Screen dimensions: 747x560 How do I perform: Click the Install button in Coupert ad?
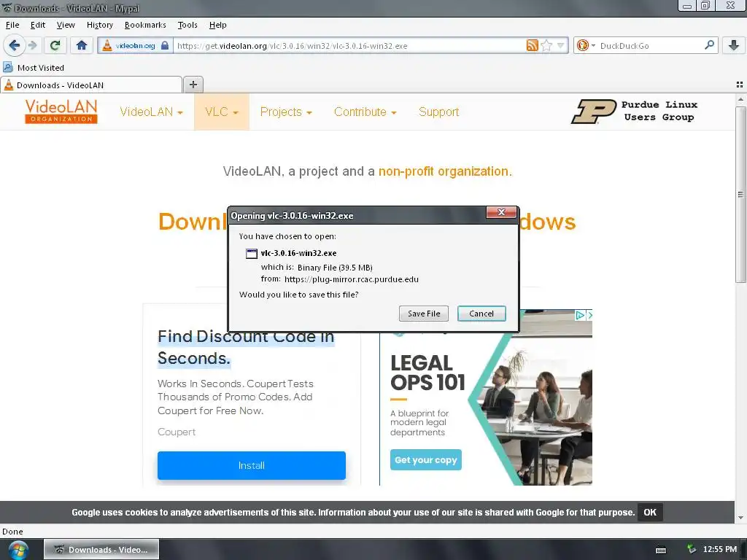tap(252, 465)
